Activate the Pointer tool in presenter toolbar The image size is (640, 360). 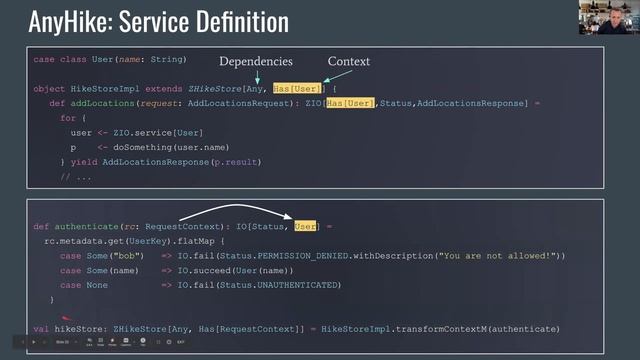(112, 342)
